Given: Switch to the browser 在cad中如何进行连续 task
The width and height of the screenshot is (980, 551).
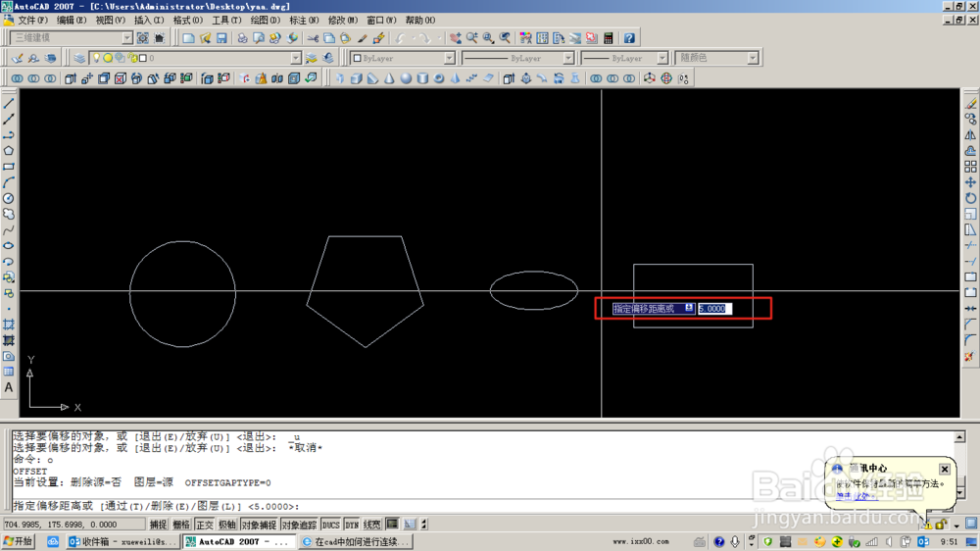Looking at the screenshot, I should click(355, 541).
